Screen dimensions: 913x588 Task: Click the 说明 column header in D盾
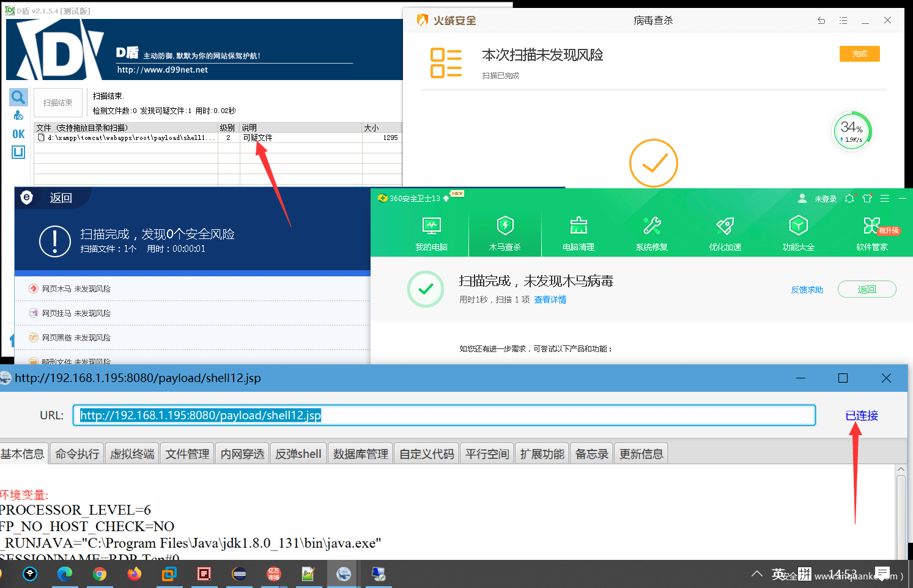click(x=300, y=128)
